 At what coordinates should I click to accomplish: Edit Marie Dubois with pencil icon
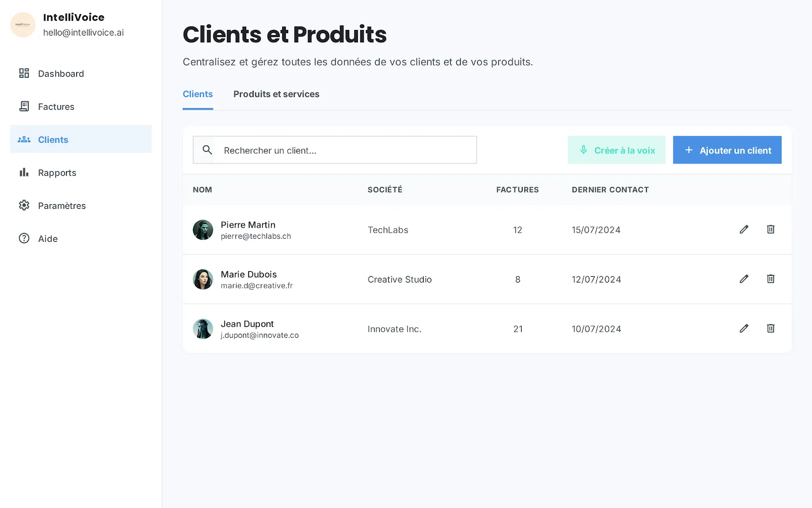(744, 279)
